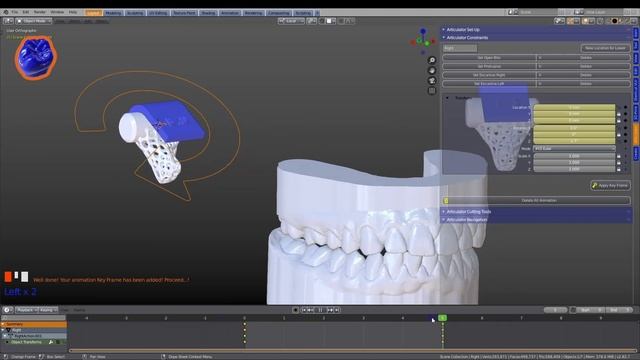Click Set Excursive Right button
Viewport: 640px width, 360px height.
pyautogui.click(x=489, y=75)
